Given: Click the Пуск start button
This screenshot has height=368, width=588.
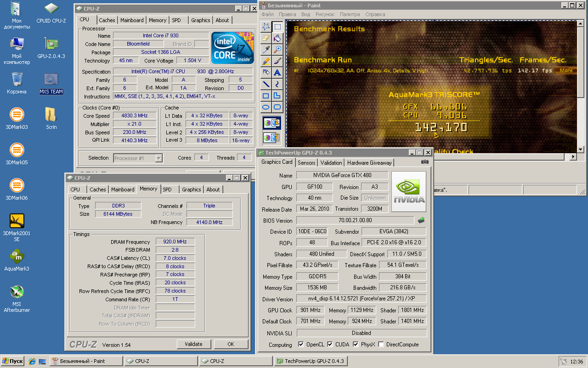Looking at the screenshot, I should coord(12,361).
